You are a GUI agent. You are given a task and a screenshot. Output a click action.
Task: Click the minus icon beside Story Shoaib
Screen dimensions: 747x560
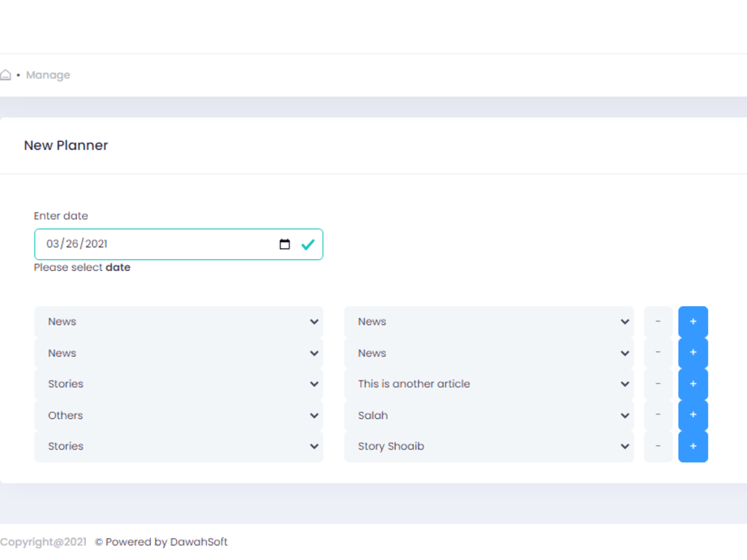click(x=658, y=446)
